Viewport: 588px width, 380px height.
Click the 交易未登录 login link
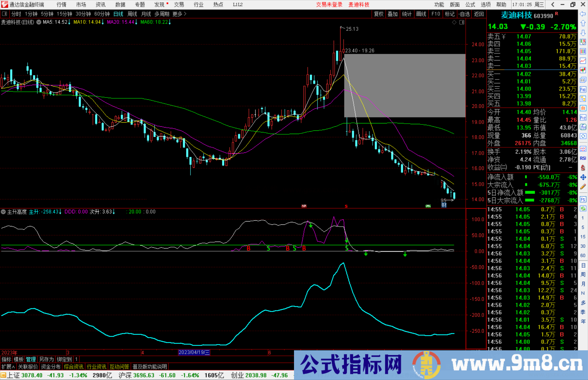(329, 5)
